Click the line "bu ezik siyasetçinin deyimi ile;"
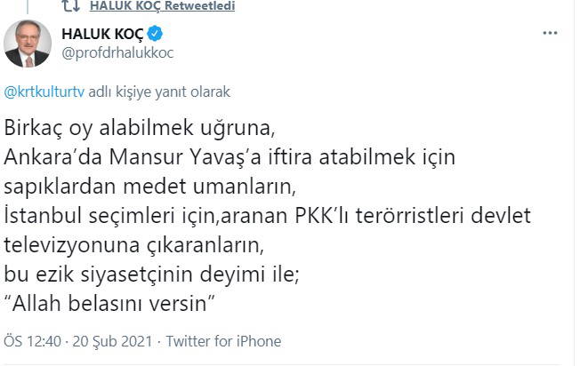 click(151, 273)
